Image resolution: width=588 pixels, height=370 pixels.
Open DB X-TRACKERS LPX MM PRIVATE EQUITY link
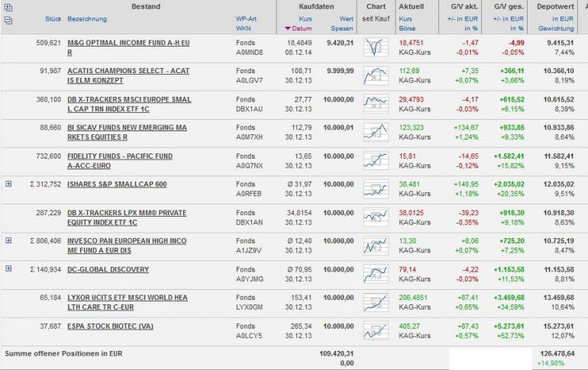tap(127, 217)
